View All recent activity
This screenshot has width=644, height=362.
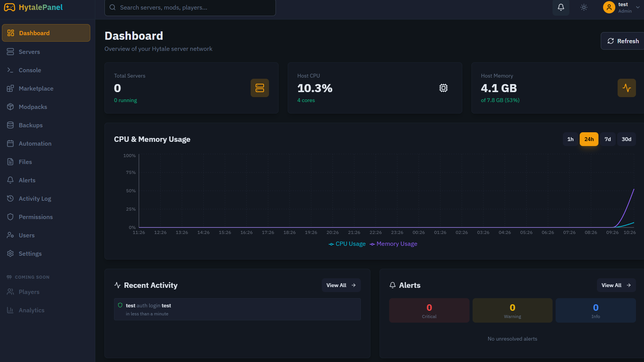[x=341, y=285]
